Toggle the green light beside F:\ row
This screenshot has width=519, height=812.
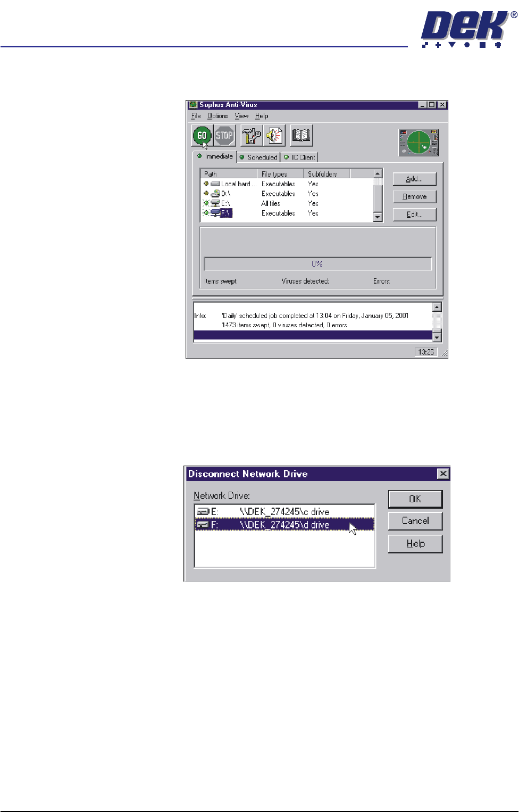[x=206, y=213]
